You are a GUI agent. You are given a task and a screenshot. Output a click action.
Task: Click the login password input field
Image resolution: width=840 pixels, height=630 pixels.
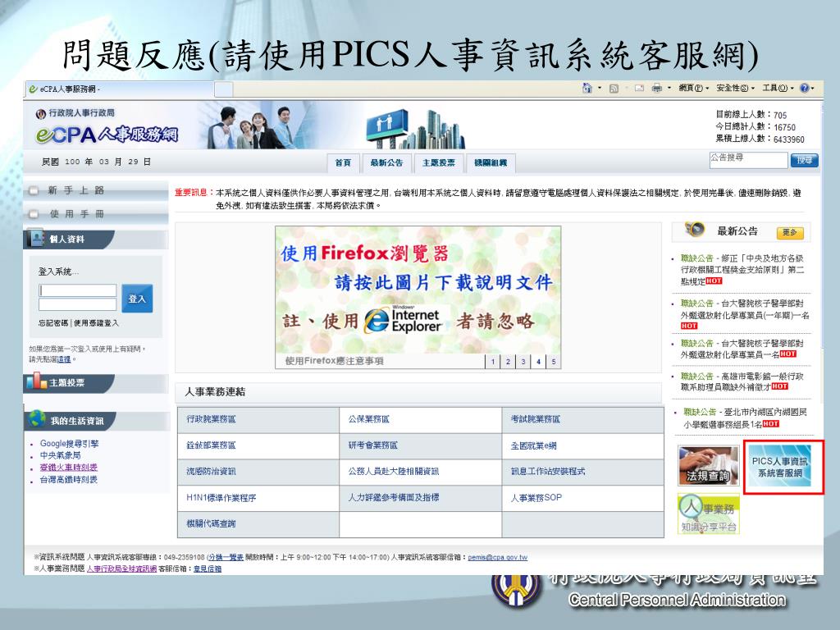click(78, 304)
